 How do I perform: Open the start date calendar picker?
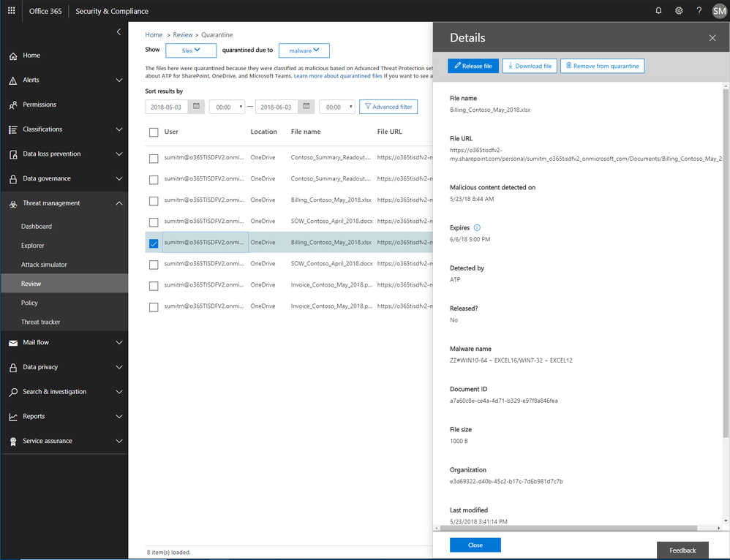(x=196, y=107)
